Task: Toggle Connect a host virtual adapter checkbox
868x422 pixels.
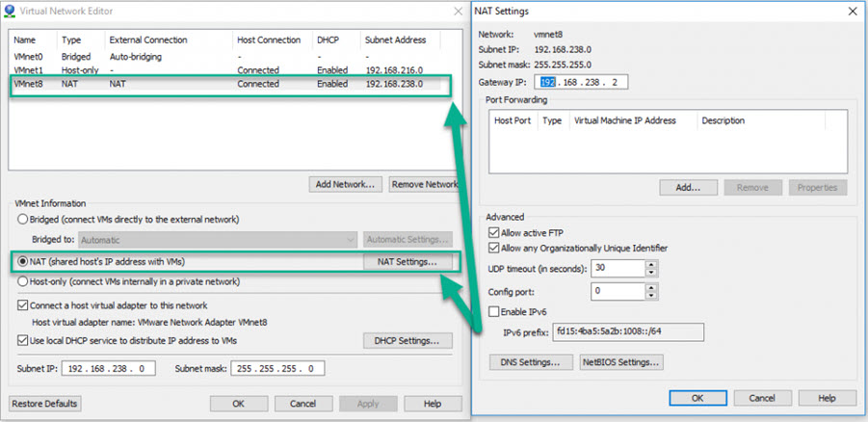Action: 24,304
